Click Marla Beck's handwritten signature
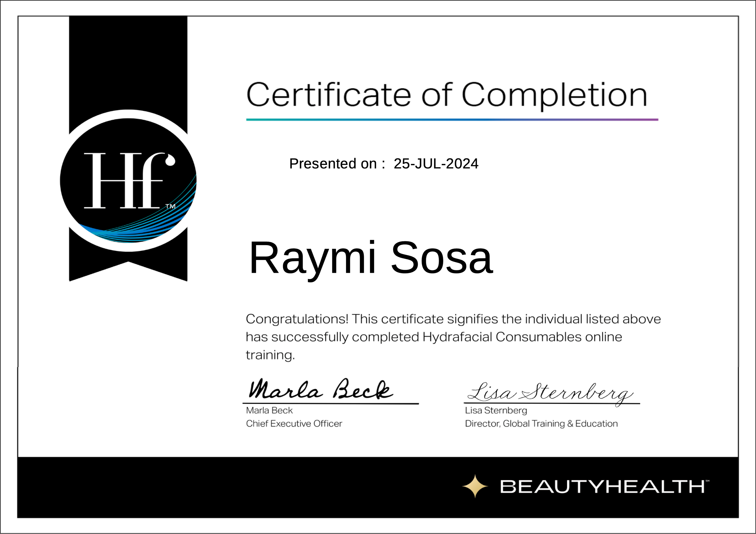 [320, 390]
